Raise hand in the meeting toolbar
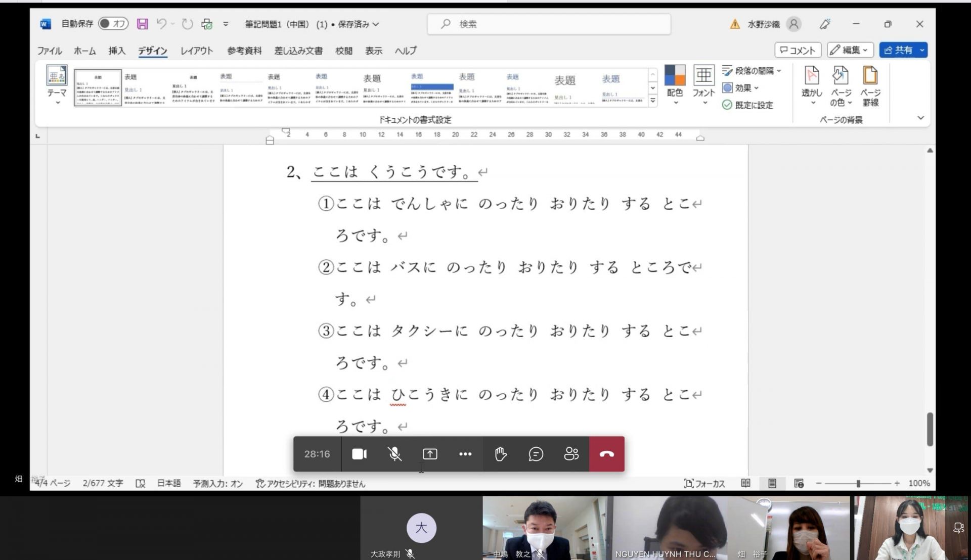 point(500,454)
